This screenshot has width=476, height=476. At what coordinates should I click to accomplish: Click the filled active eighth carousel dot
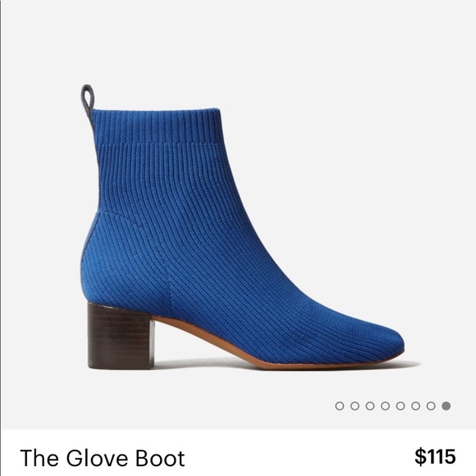point(446,406)
